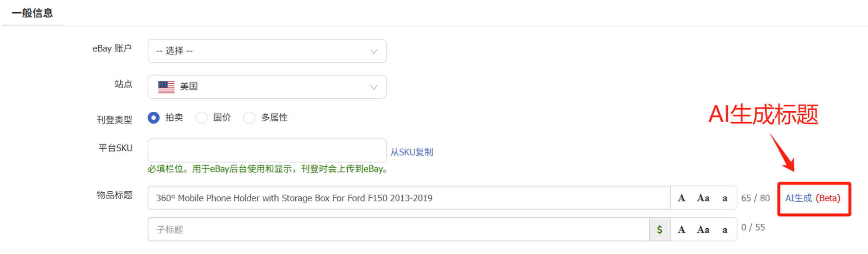Open the eBay 账户 dropdown
868x254 pixels.
click(267, 51)
